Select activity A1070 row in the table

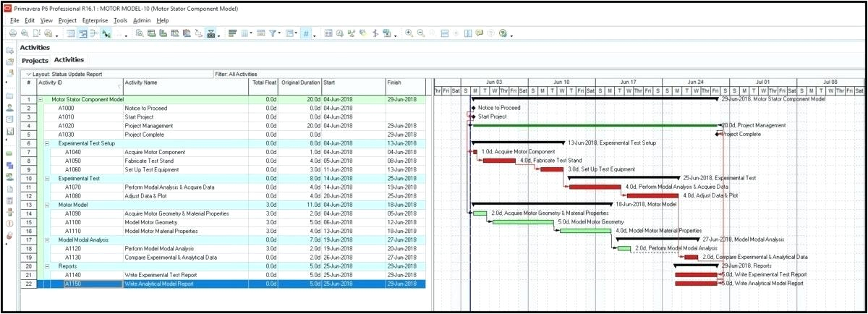click(x=73, y=187)
